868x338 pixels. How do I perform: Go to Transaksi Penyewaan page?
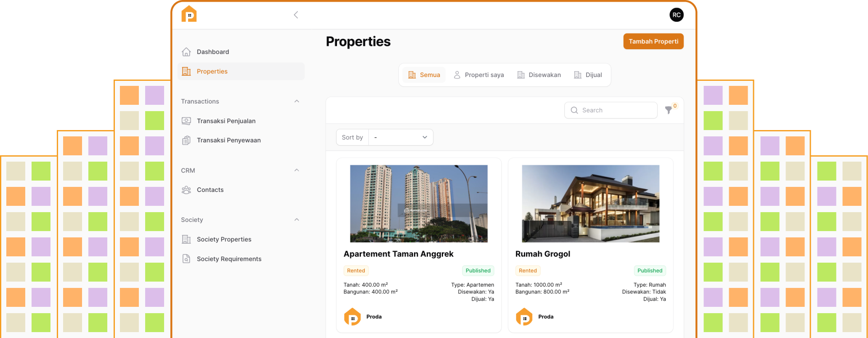tap(228, 140)
